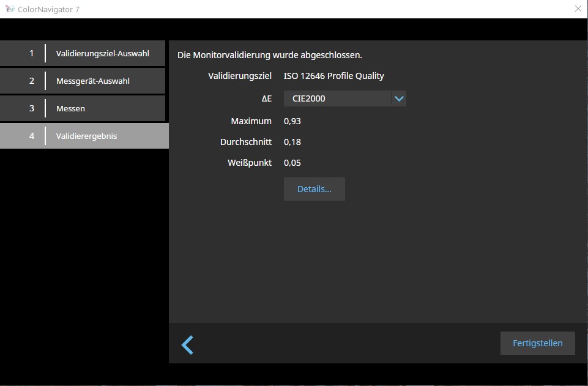Click the Durchschnitt value 0,18
Image resolution: width=588 pixels, height=386 pixels.
pyautogui.click(x=292, y=142)
